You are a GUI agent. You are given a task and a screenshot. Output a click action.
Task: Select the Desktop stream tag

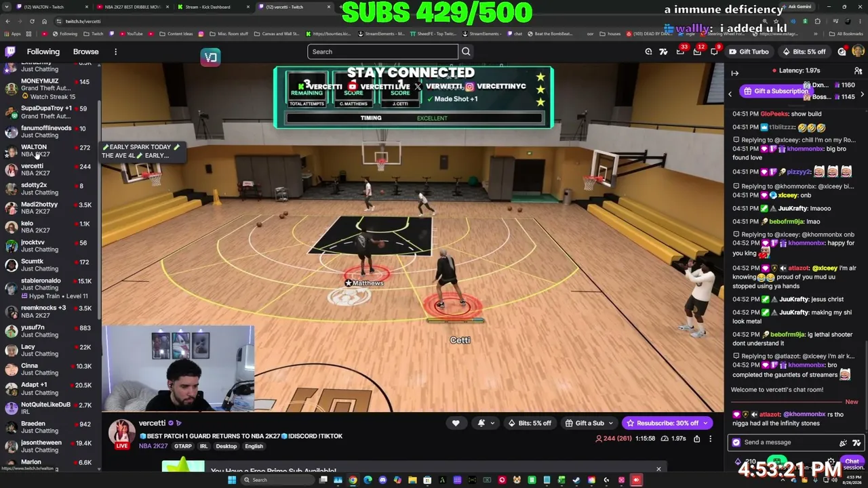pos(226,447)
